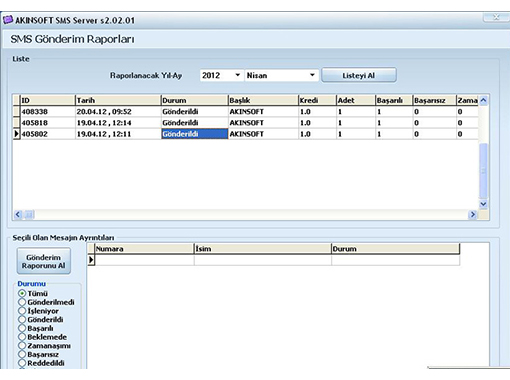Click the Başarılı column header
The image size is (510, 380).
(394, 100)
